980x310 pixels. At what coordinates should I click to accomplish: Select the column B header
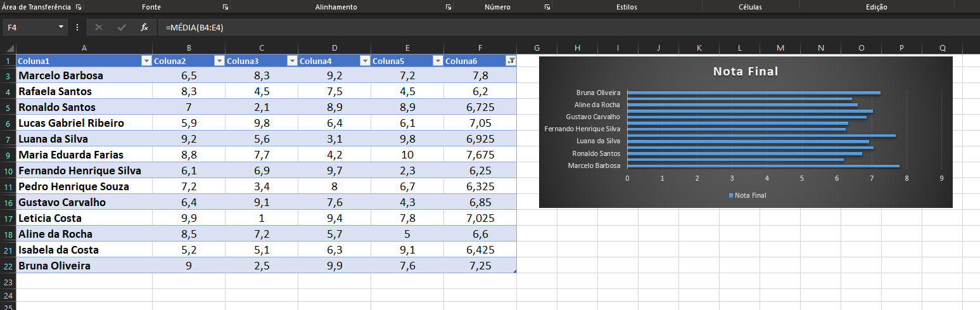[189, 48]
